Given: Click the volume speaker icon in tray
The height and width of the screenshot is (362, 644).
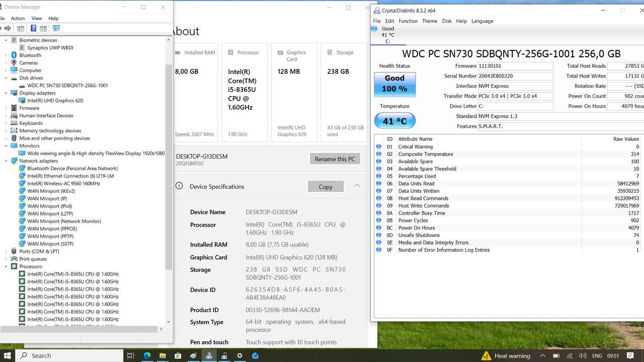Looking at the screenshot, I should [582, 355].
